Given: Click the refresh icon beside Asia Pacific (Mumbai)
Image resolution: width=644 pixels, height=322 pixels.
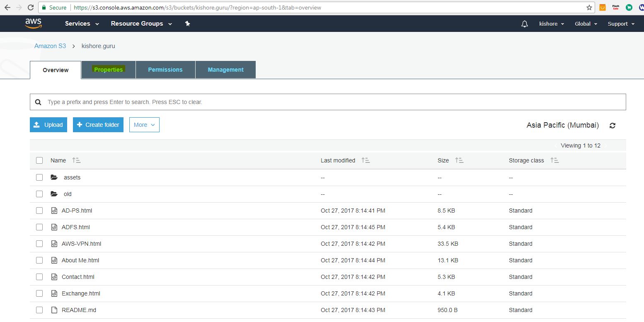Looking at the screenshot, I should (x=612, y=126).
